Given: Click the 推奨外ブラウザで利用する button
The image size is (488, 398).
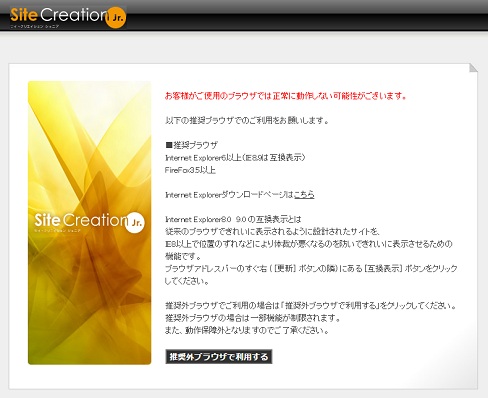Looking at the screenshot, I should (219, 357).
